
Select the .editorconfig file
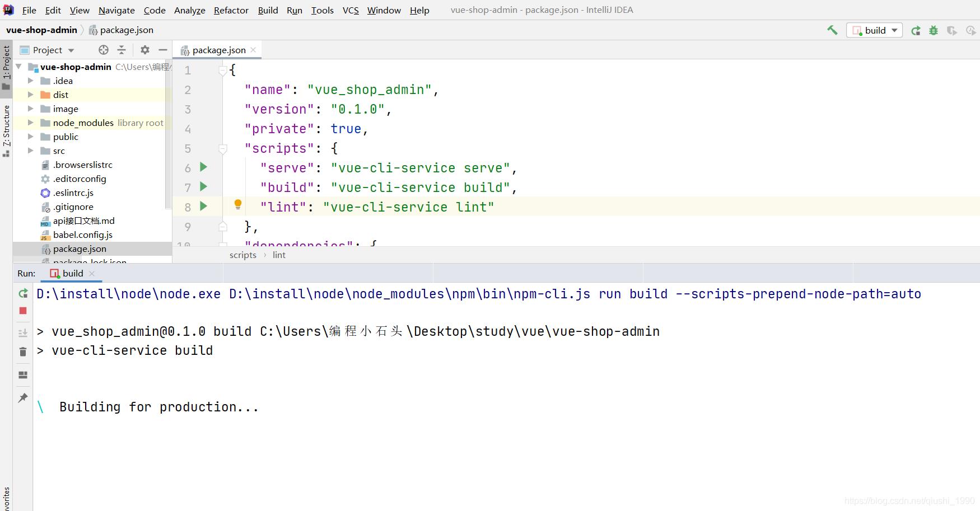pos(80,179)
